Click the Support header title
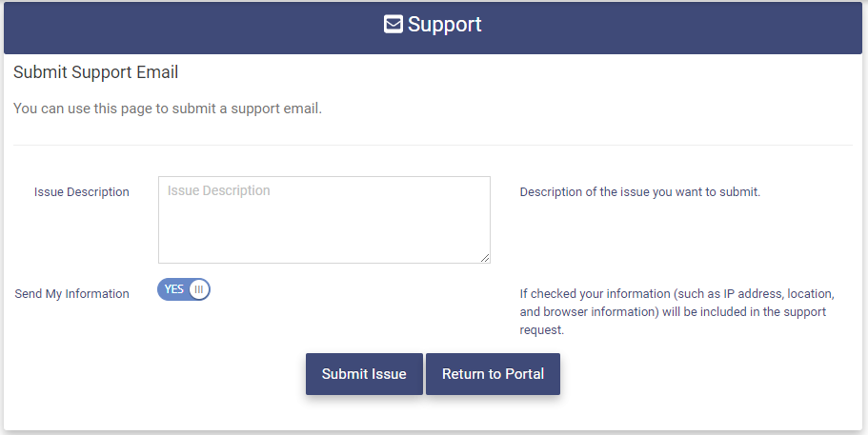This screenshot has width=868, height=435. click(x=445, y=25)
